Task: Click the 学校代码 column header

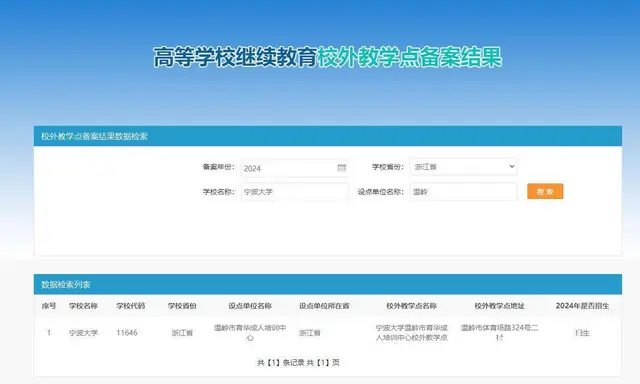Action: point(131,306)
